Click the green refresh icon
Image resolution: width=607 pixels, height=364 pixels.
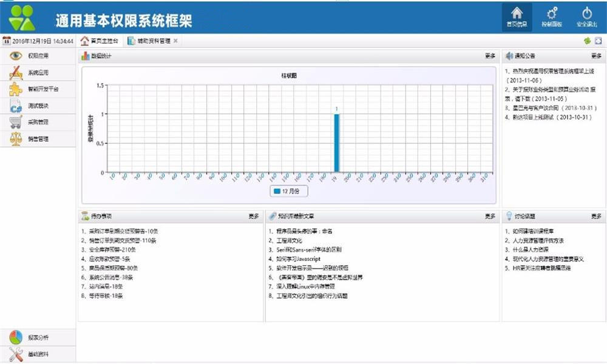tap(587, 41)
